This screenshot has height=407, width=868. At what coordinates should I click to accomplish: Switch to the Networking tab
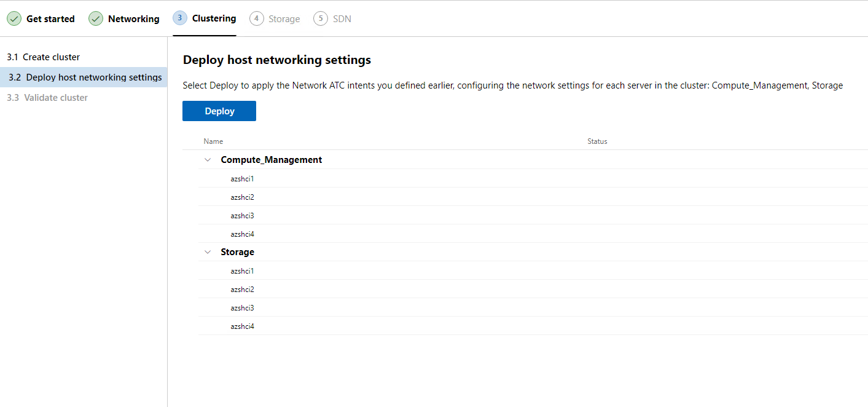tap(133, 19)
